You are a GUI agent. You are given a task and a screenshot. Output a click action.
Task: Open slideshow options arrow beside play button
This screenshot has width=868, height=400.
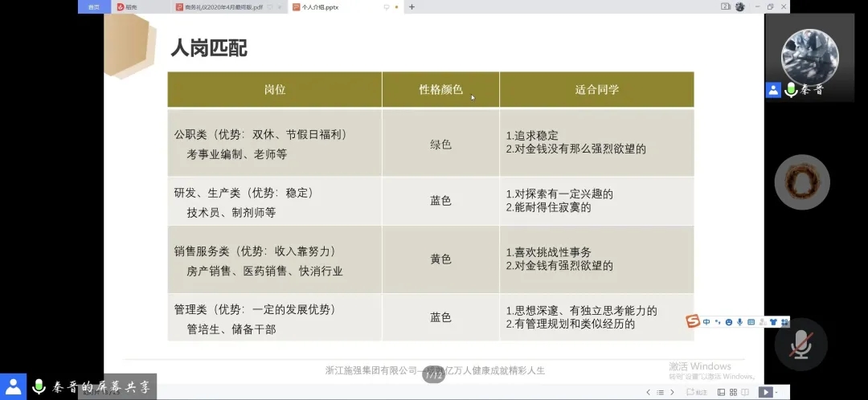click(778, 392)
